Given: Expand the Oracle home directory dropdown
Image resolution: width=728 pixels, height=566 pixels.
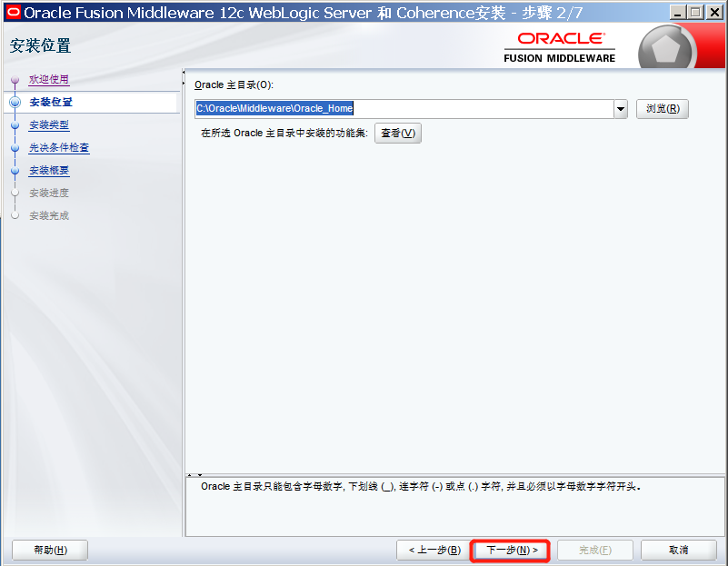Looking at the screenshot, I should 621,110.
